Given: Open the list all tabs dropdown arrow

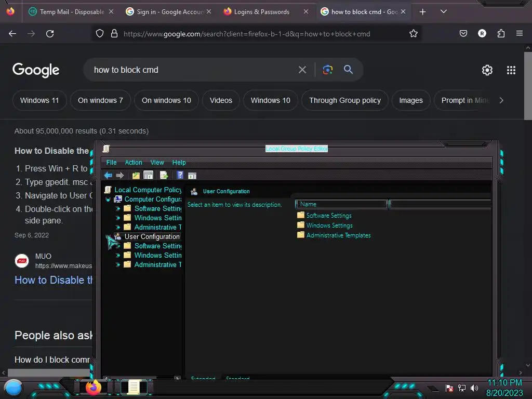Looking at the screenshot, I should tap(443, 11).
